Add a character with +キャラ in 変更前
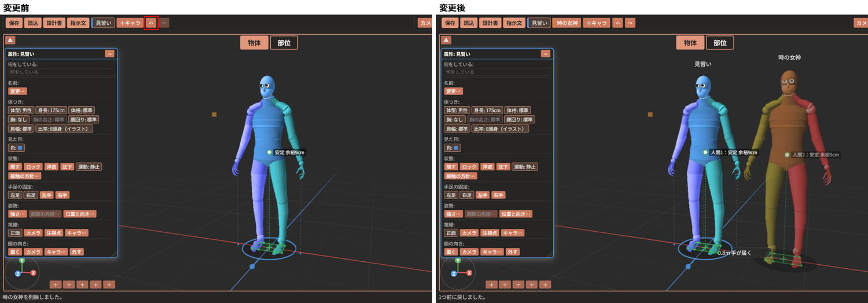Screen dimensions: 868x303 click(x=130, y=23)
